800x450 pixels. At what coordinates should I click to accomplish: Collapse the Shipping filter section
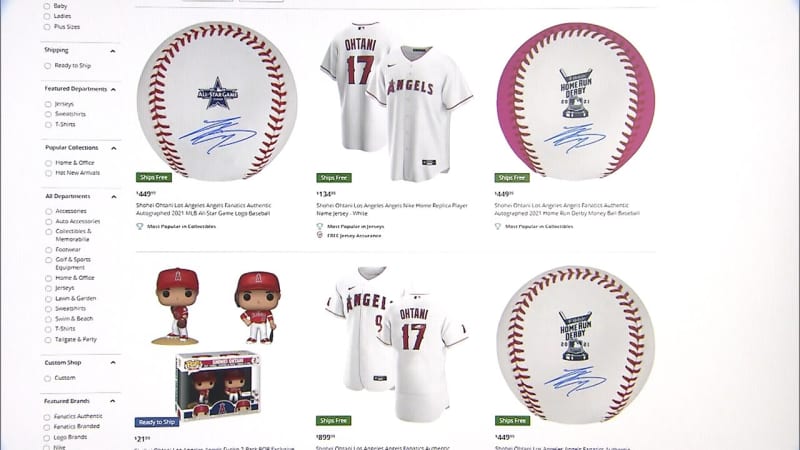point(113,51)
